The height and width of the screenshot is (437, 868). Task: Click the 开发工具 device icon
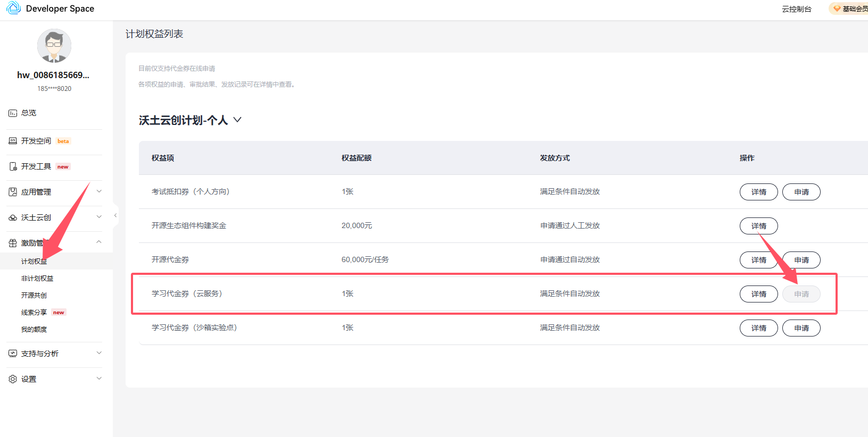[x=13, y=166]
